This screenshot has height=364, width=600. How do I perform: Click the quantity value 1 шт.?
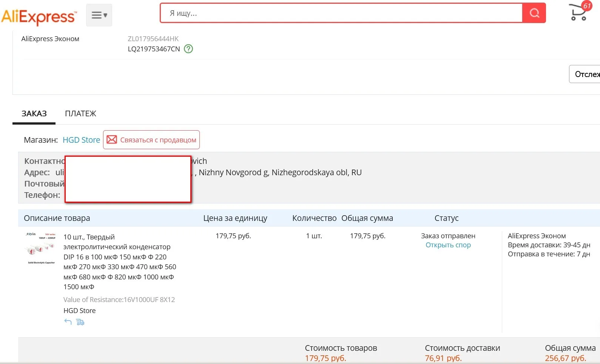[314, 236]
